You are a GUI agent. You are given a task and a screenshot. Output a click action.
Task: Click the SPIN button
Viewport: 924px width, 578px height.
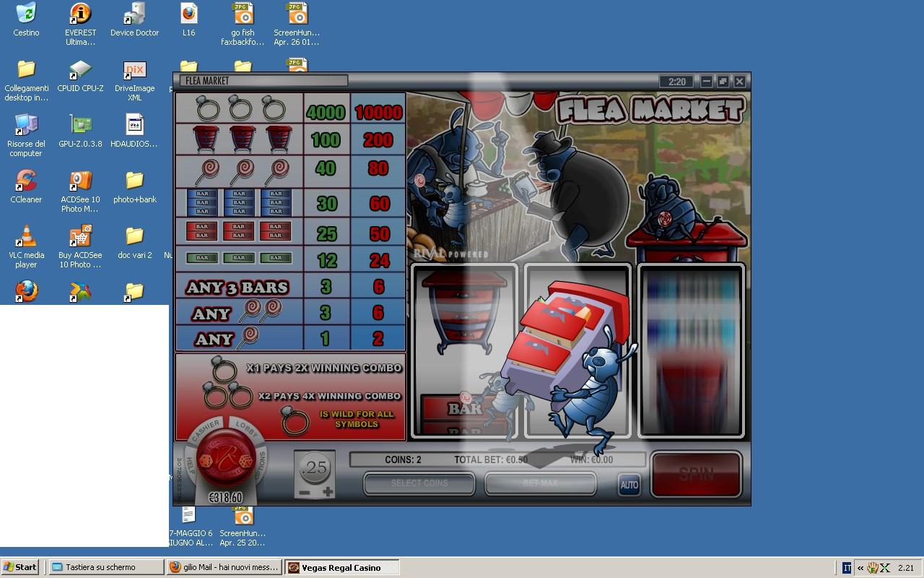click(x=697, y=474)
